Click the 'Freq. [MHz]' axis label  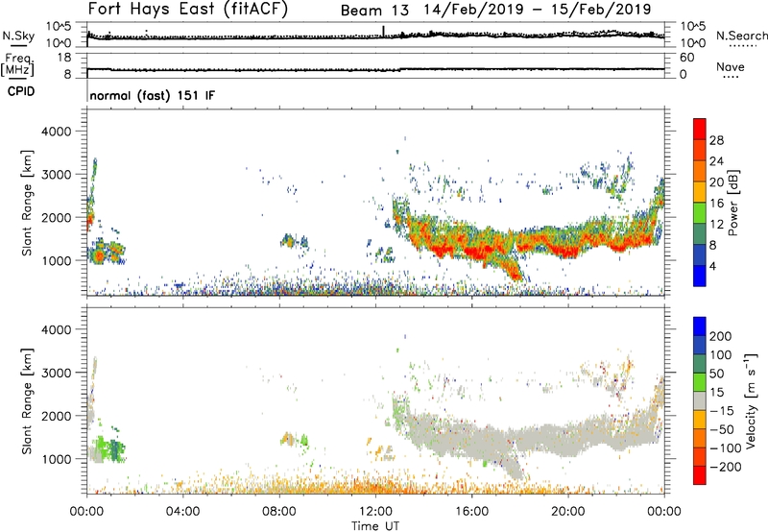coord(17,64)
